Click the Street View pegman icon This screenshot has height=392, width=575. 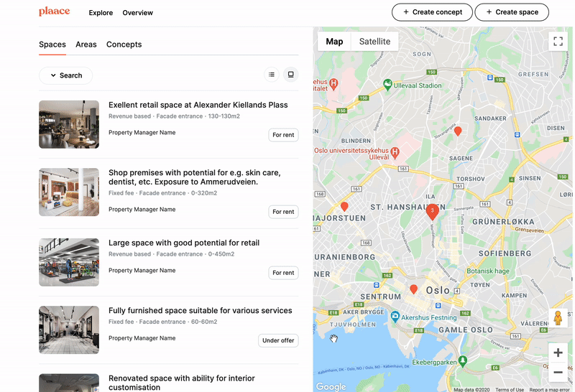click(558, 318)
